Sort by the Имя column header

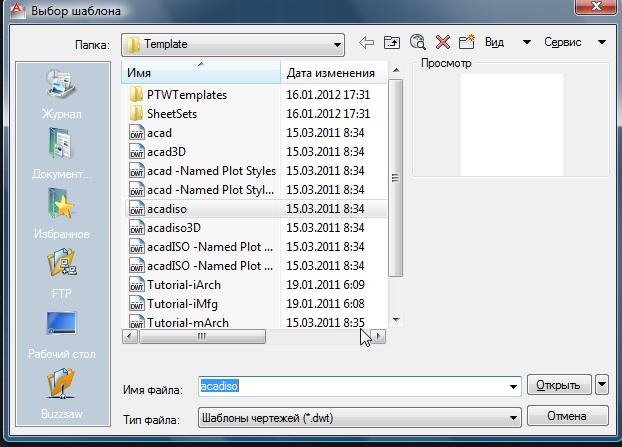pyautogui.click(x=201, y=73)
